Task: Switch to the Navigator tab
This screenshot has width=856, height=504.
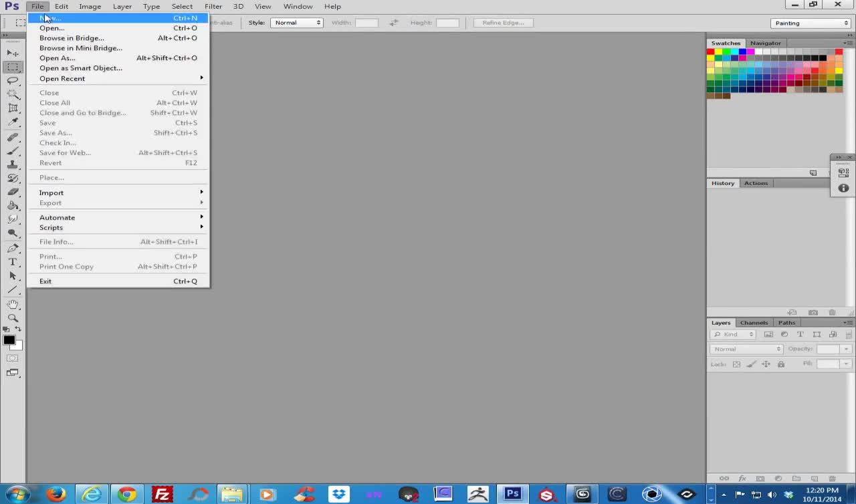Action: [x=766, y=43]
